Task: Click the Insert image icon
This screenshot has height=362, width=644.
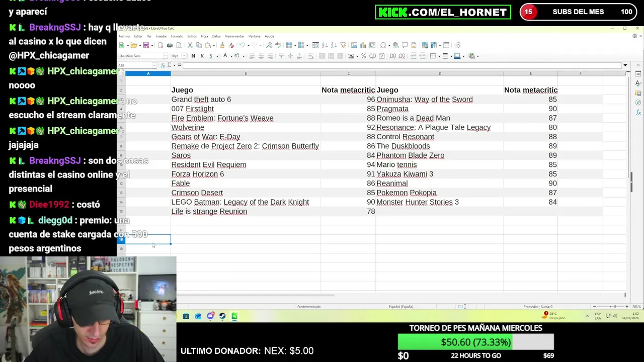Action: [x=354, y=45]
